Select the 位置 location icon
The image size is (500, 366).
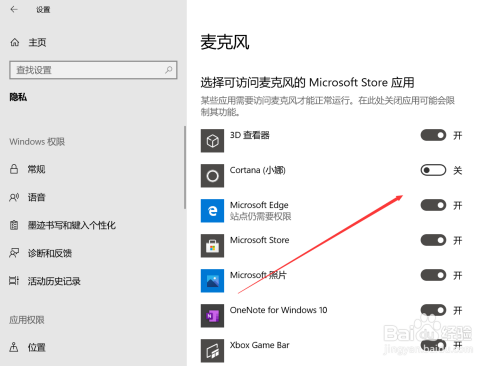pos(14,347)
